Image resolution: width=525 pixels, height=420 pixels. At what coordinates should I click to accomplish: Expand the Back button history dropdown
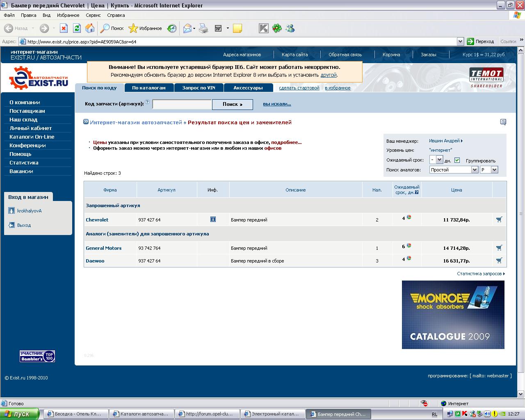pyautogui.click(x=33, y=28)
